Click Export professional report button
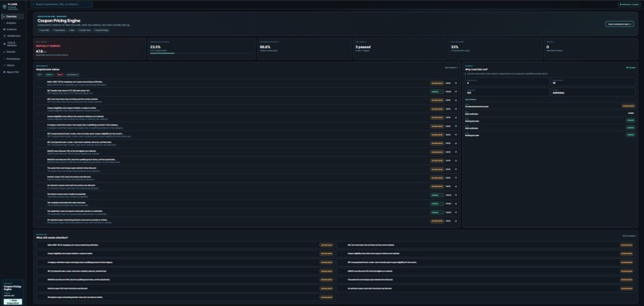The height and width of the screenshot is (306, 644). [x=619, y=24]
